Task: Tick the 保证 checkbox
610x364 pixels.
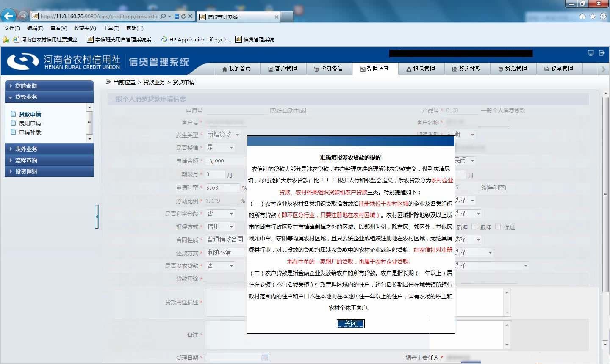Action: click(x=498, y=227)
